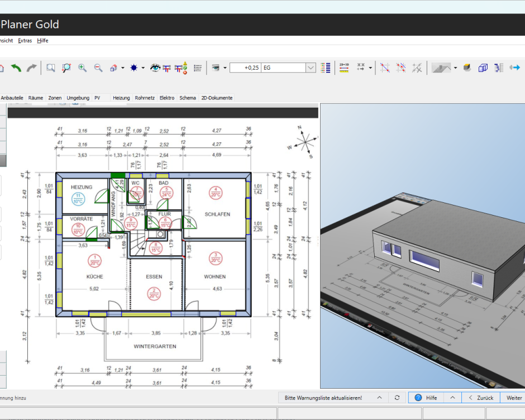Expand the warnings list chevron
525x420 pixels.
pyautogui.click(x=379, y=398)
